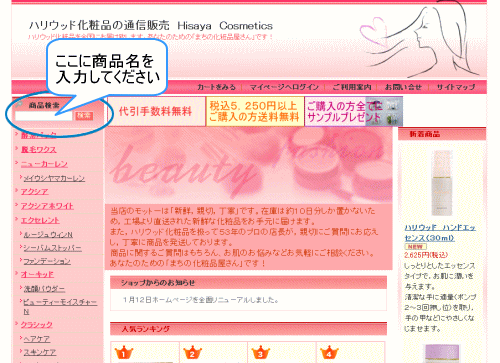Click the number 4 ranking crown icon
The width and height of the screenshot is (500, 363).
[329, 352]
